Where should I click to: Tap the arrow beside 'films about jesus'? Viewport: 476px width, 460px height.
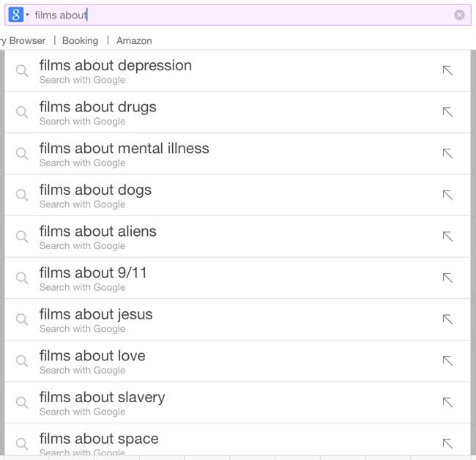coord(447,319)
